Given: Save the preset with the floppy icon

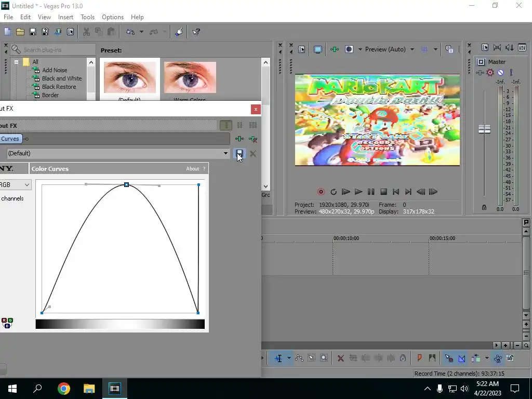Looking at the screenshot, I should coord(240,153).
